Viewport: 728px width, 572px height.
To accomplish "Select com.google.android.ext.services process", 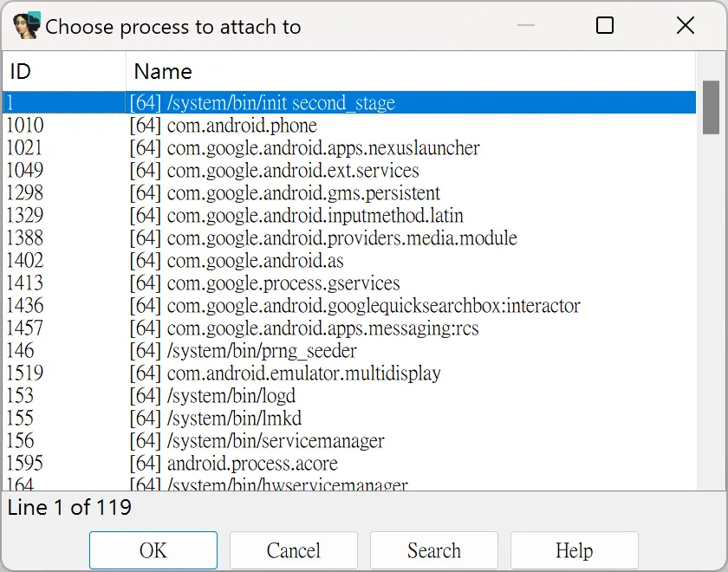I will (x=349, y=170).
